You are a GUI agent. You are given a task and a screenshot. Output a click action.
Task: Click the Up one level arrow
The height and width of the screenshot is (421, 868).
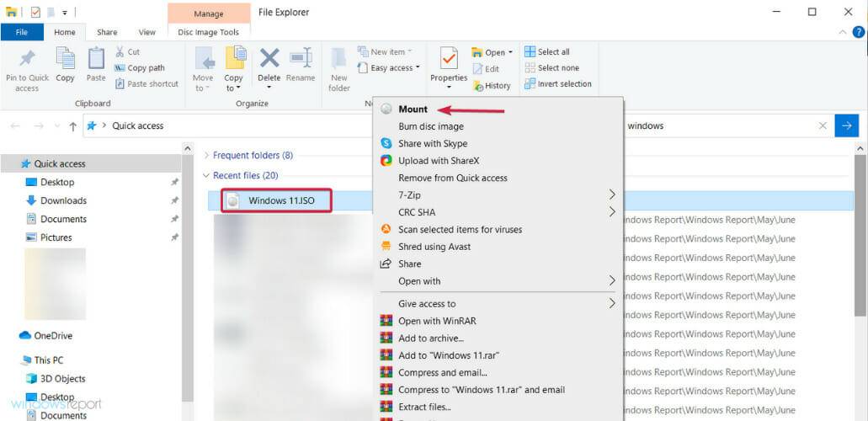click(72, 126)
